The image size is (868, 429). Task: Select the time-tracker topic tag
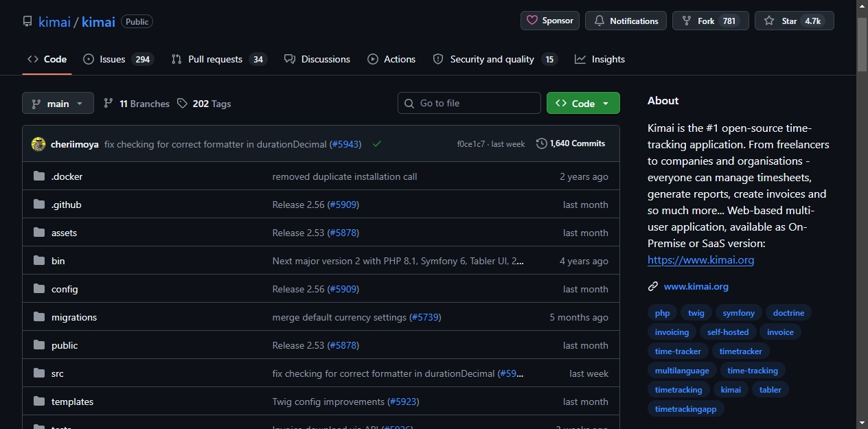click(678, 351)
